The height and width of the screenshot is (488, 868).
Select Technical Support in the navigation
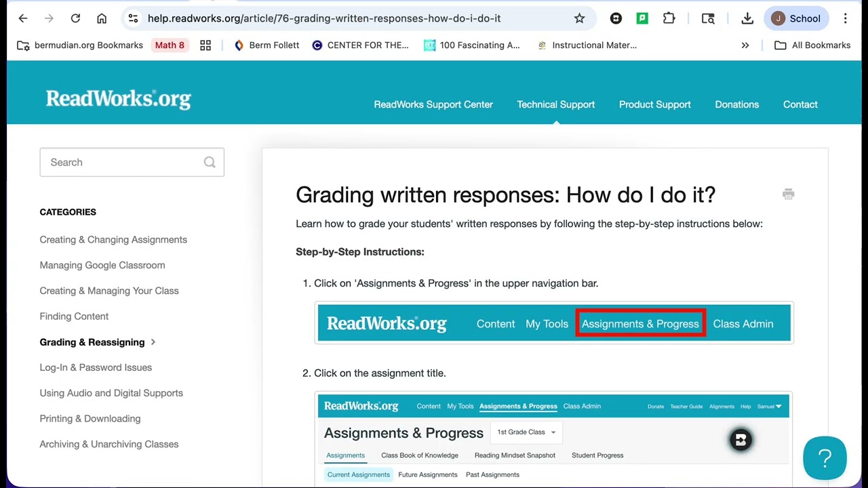coord(555,104)
